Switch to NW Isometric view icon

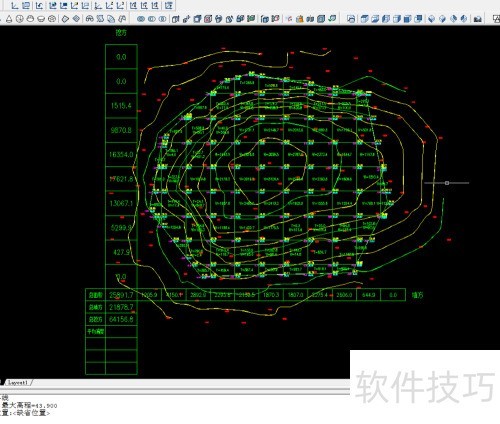tap(463, 19)
